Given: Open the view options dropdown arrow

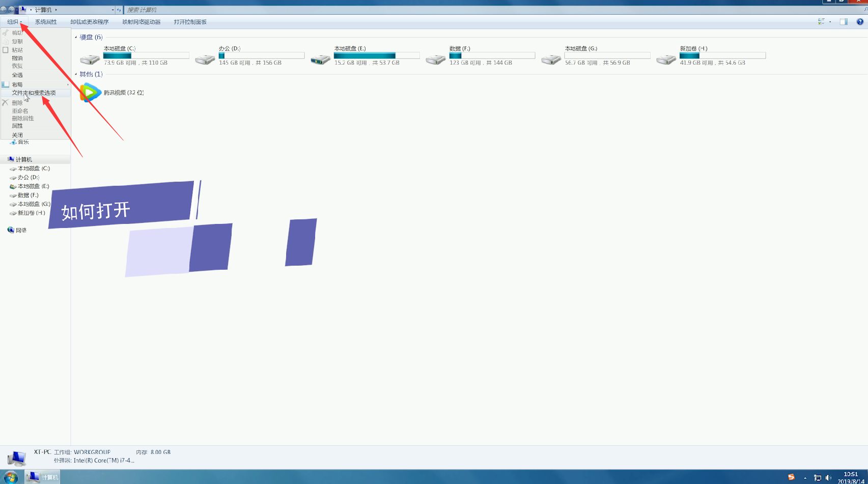Looking at the screenshot, I should [x=830, y=22].
